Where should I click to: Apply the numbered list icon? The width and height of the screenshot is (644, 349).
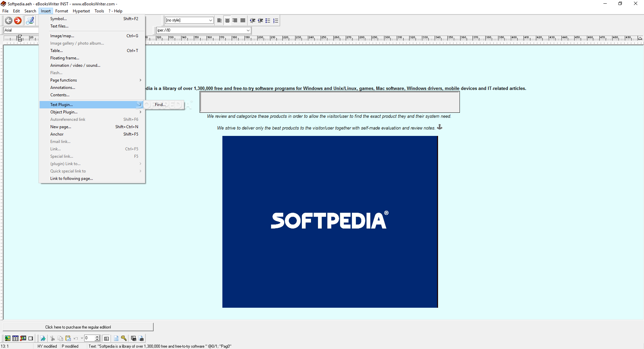[276, 20]
